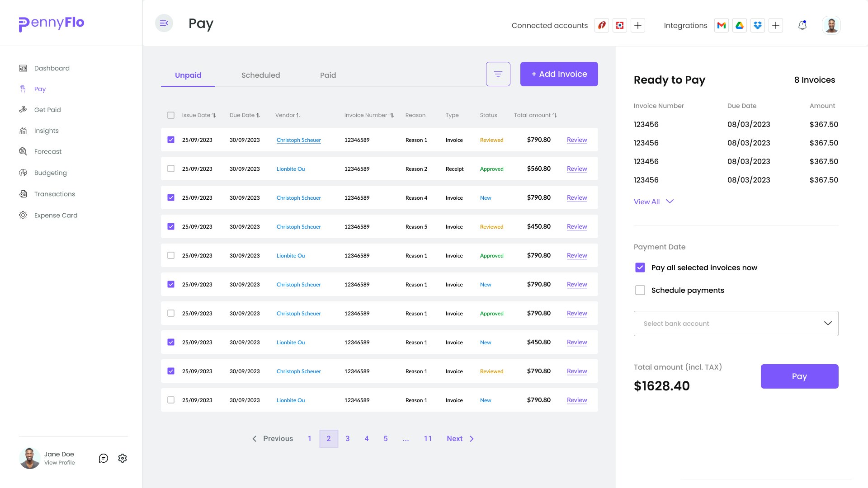Uncheck Pay all selected invoices now

(x=640, y=267)
